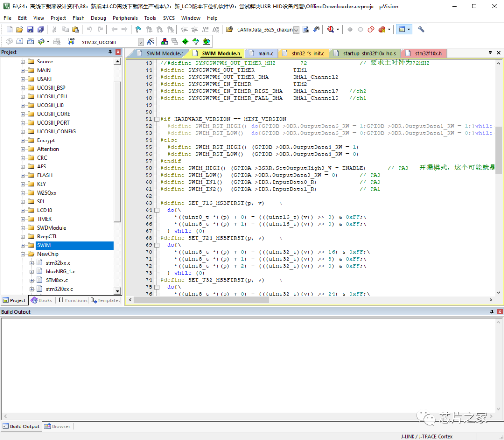Screen dimensions: 504x440
Task: Start or stop the debug session with the magnifier icon
Action: click(330, 29)
